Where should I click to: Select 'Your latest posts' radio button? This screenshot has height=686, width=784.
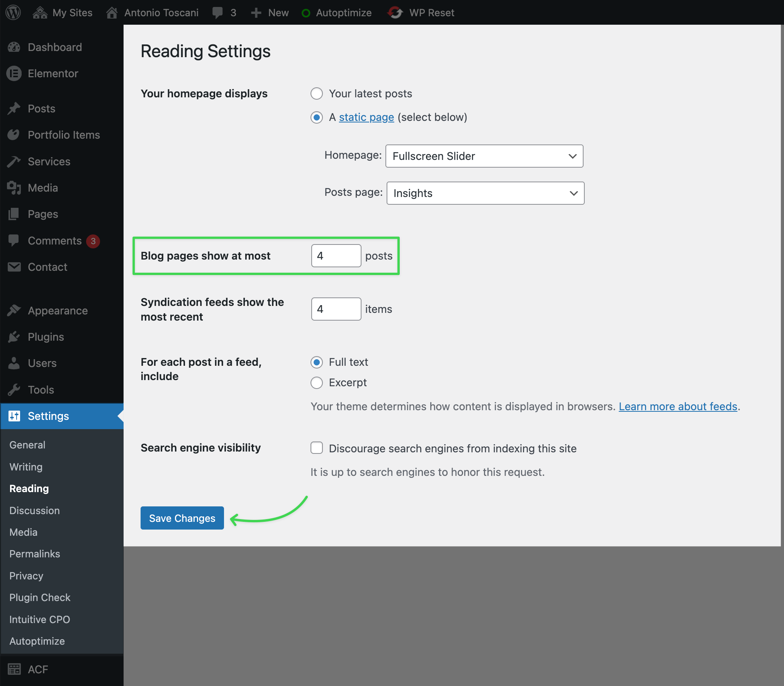(317, 93)
